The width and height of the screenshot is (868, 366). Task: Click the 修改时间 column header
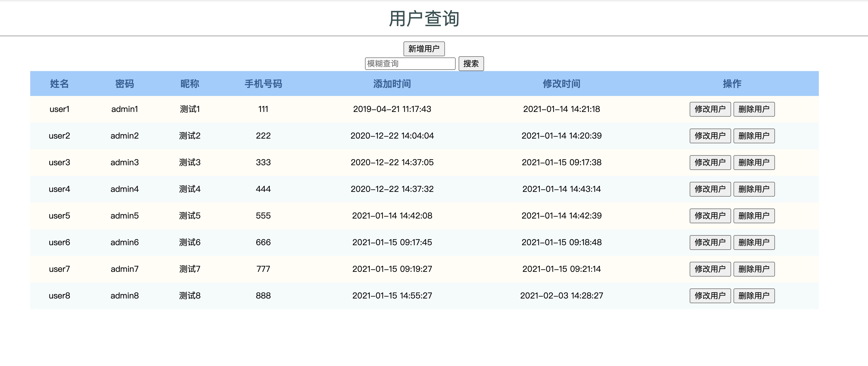tap(561, 84)
